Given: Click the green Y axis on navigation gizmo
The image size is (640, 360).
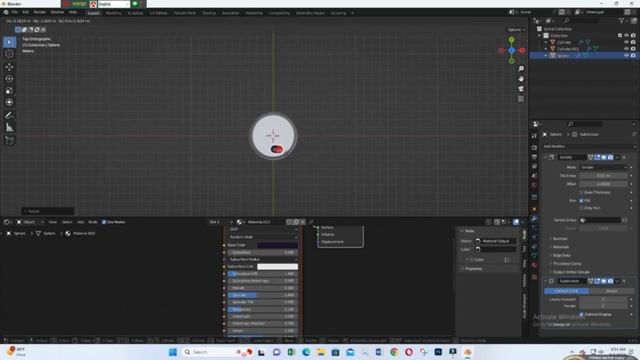Looking at the screenshot, I should pyautogui.click(x=512, y=40).
